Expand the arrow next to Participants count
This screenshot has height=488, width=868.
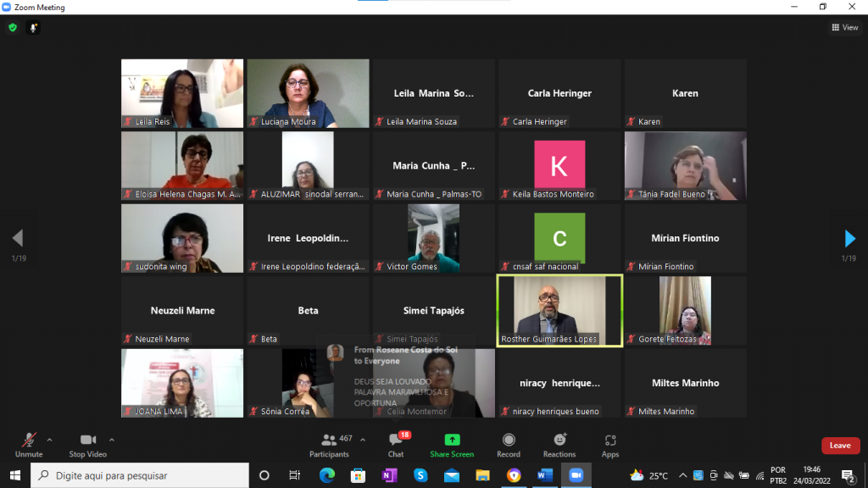point(363,440)
